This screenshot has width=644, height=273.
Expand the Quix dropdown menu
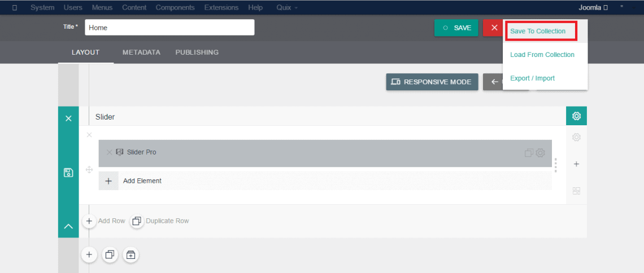287,7
